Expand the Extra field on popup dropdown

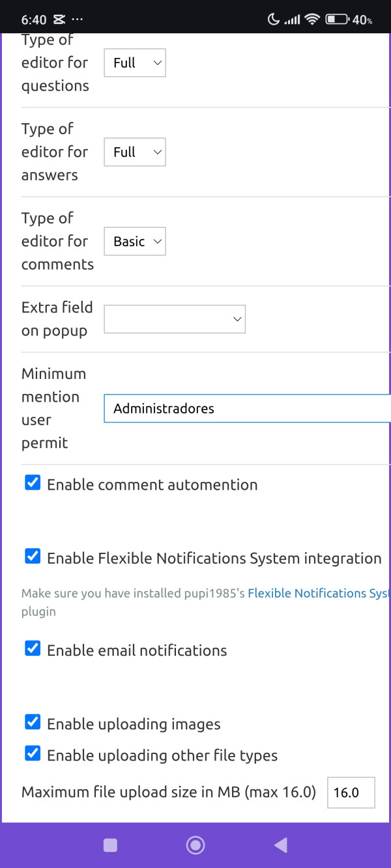point(175,319)
